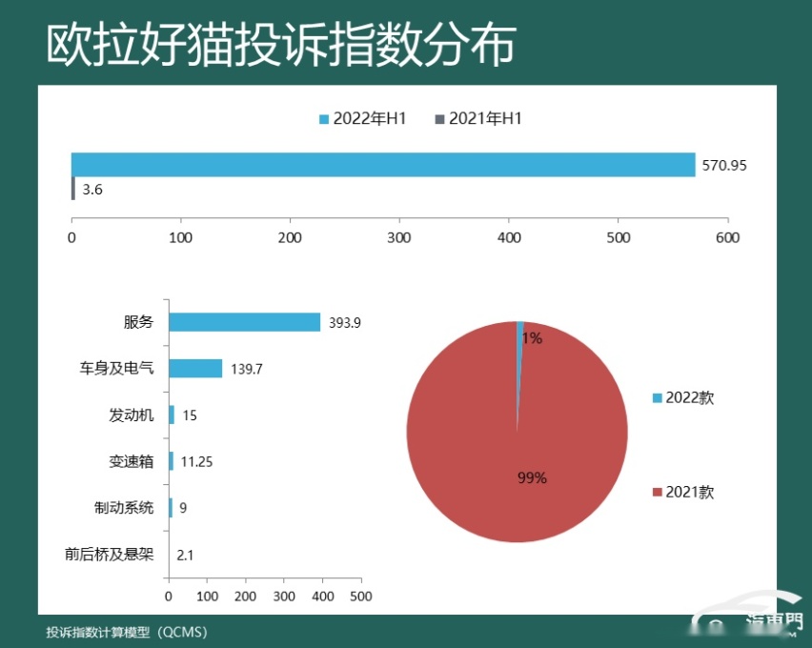812x648 pixels.
Task: Select the 2021年H1 gray legend swatch
Action: (x=439, y=120)
